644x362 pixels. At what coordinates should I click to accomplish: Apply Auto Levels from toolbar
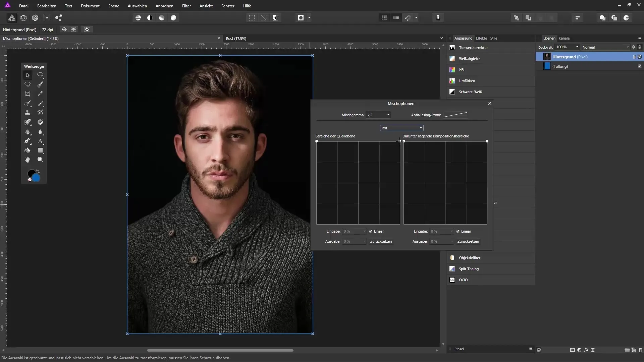[138, 18]
